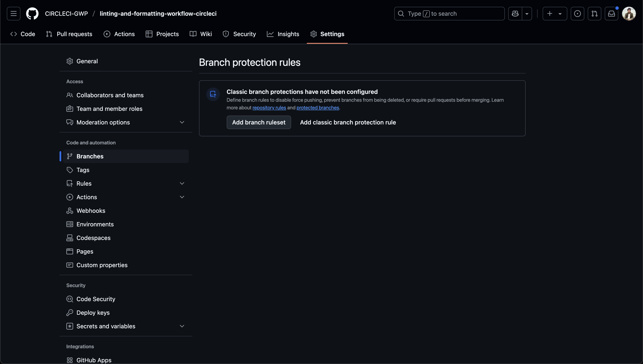Open the navigation hamburger menu
The image size is (643, 364).
13,14
